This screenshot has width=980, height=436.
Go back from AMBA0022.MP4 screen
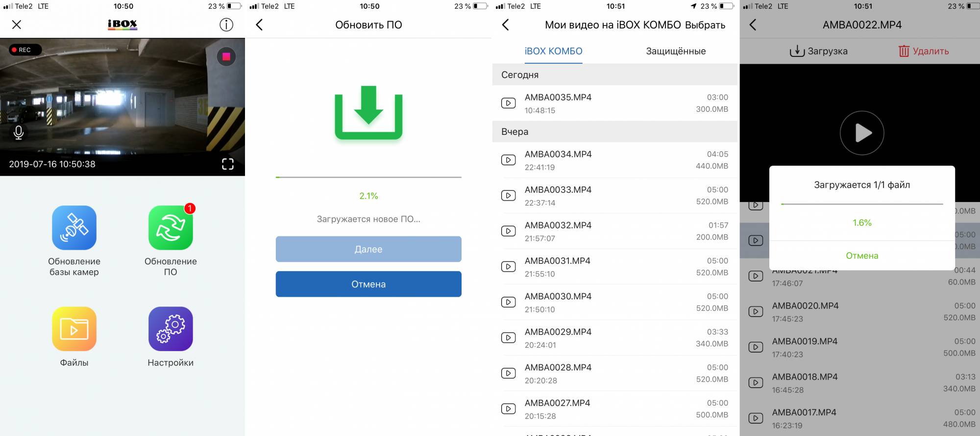(753, 25)
